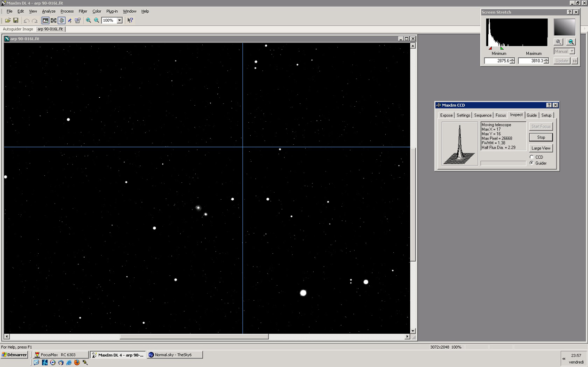Screen dimensions: 588x367
Task: Switch to the Sequence tab
Action: [483, 115]
